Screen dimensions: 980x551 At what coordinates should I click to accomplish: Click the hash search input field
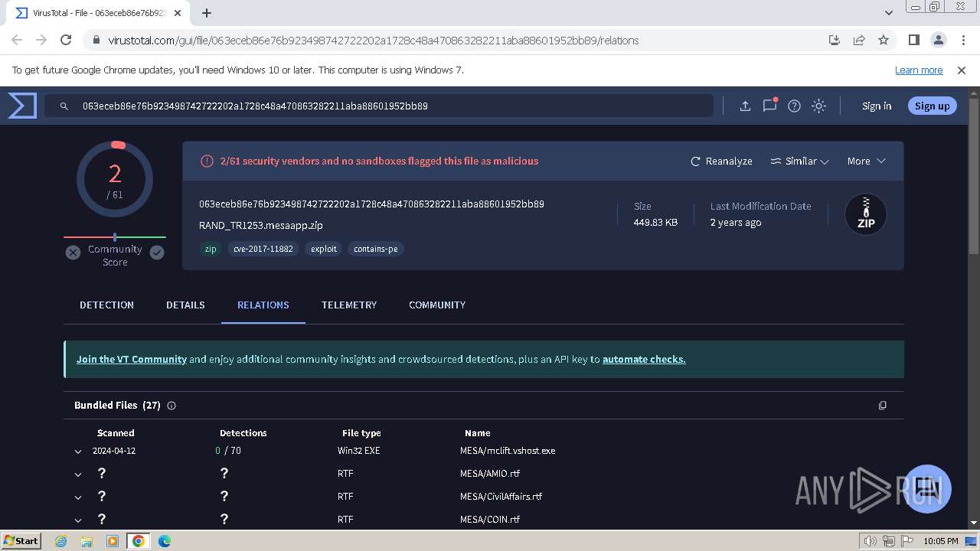coord(379,106)
